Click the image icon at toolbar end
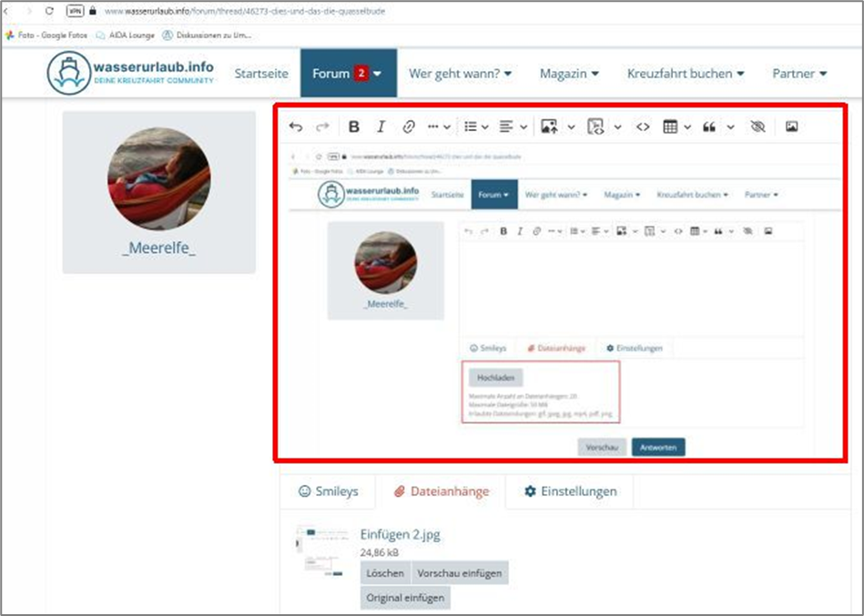This screenshot has width=864, height=616. click(x=791, y=127)
